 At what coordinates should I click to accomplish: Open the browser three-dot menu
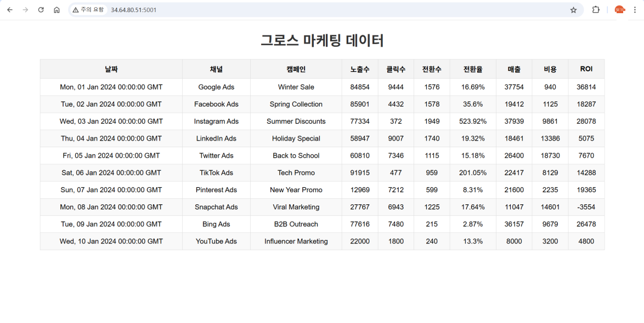coord(635,10)
